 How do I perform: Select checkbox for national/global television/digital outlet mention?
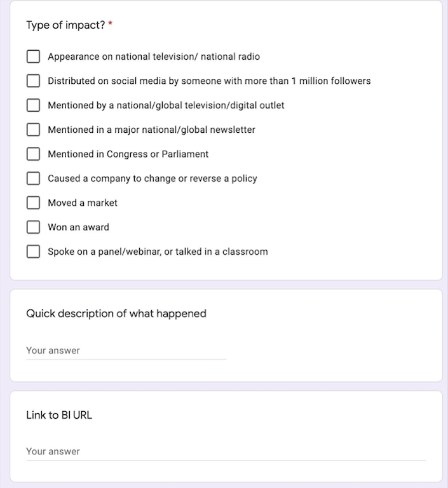33,105
